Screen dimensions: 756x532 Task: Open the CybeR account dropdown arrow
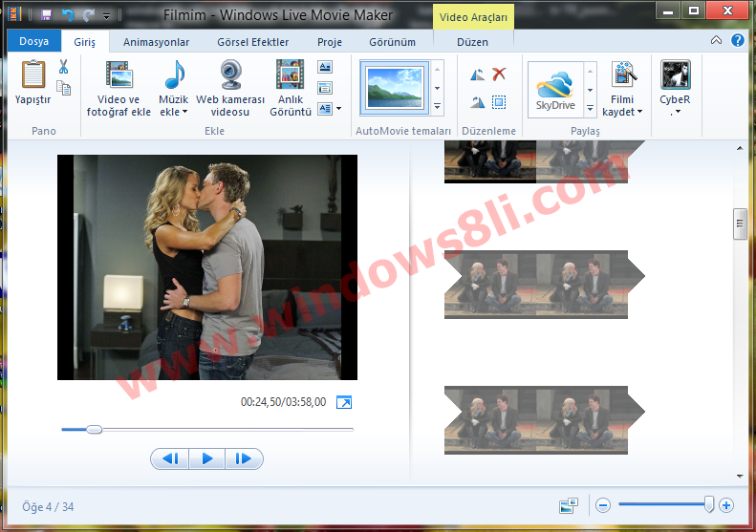(678, 113)
